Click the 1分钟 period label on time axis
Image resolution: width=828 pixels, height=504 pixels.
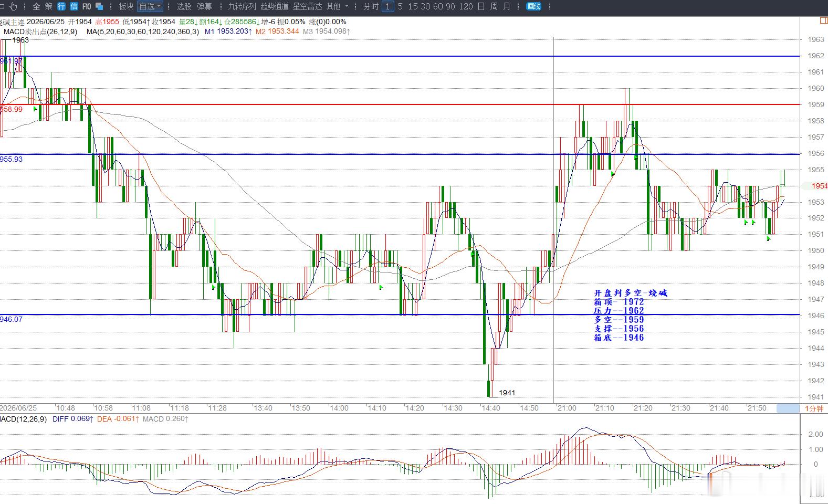pos(814,408)
